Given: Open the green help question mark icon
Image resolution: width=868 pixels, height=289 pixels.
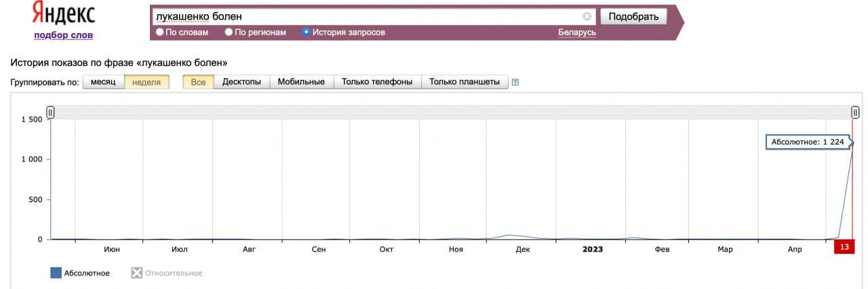Looking at the screenshot, I should click(515, 82).
